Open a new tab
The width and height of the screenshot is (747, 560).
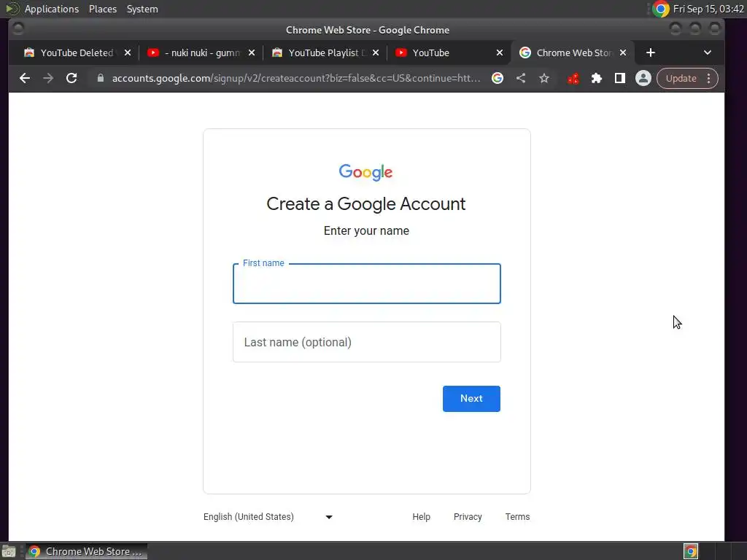click(x=650, y=52)
